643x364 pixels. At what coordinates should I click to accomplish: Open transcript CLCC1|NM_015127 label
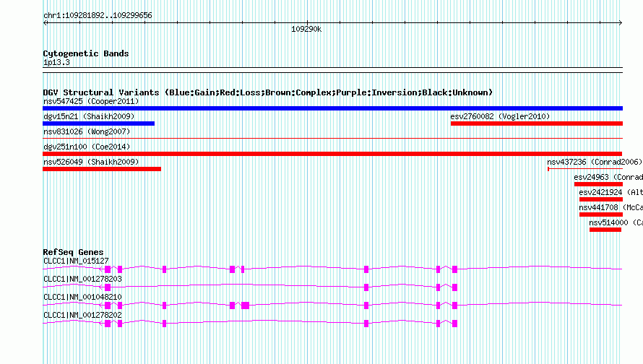[x=76, y=261]
